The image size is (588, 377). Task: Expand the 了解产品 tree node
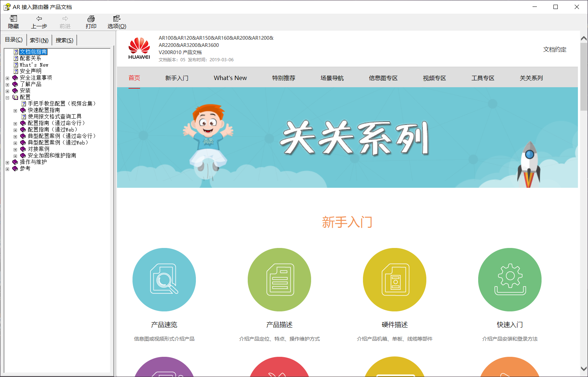click(x=7, y=85)
